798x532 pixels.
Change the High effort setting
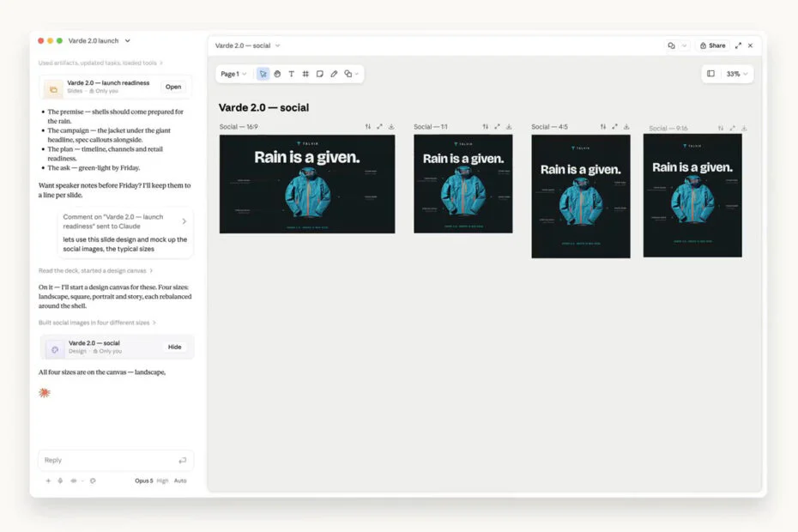coord(162,481)
